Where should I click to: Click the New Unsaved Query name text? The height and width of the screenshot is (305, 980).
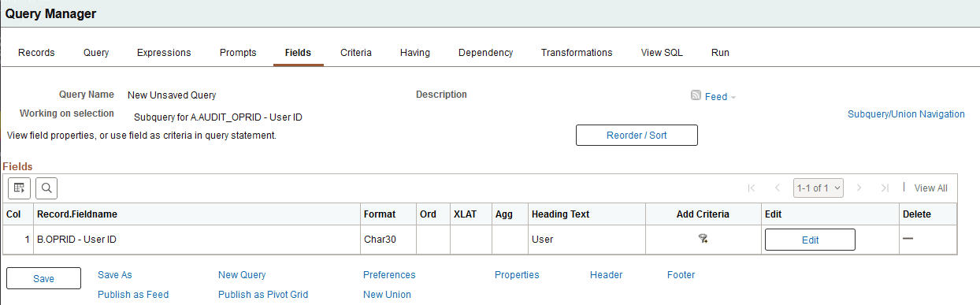[172, 95]
